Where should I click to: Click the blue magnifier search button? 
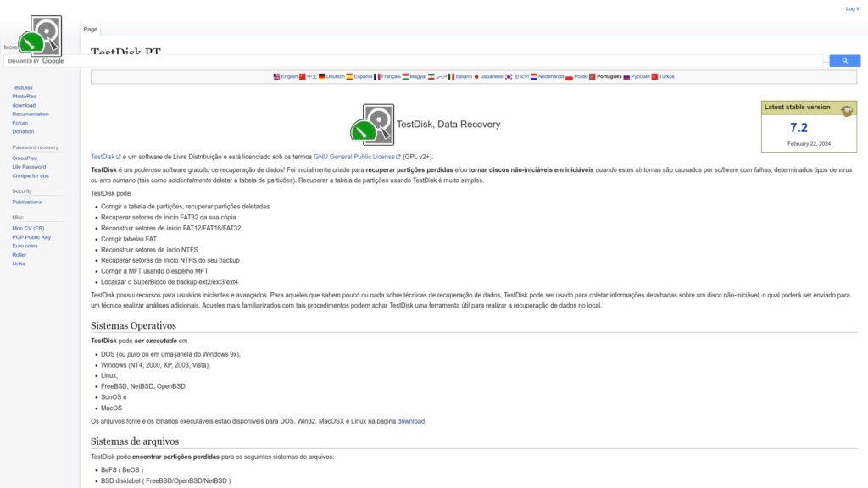pyautogui.click(x=845, y=61)
